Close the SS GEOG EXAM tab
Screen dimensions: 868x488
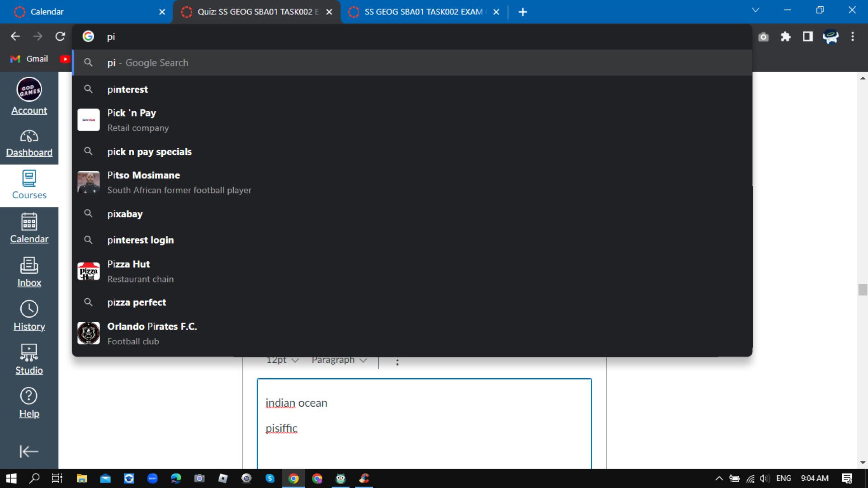click(x=496, y=12)
